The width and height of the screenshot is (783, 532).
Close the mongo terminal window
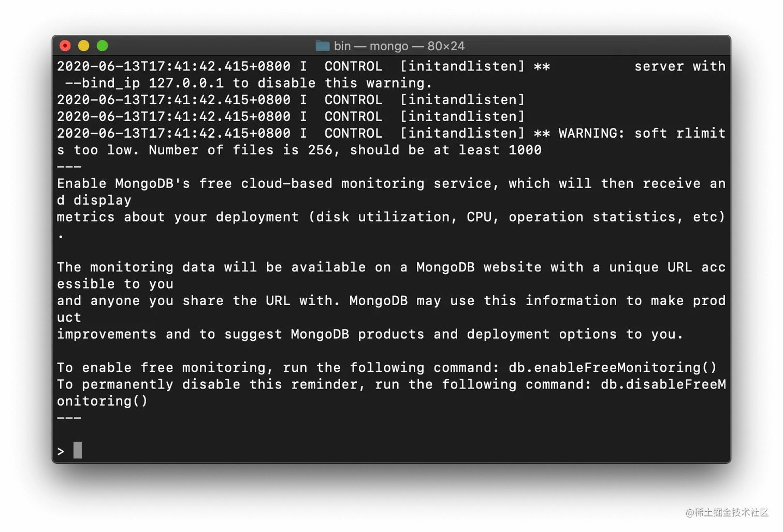point(65,46)
